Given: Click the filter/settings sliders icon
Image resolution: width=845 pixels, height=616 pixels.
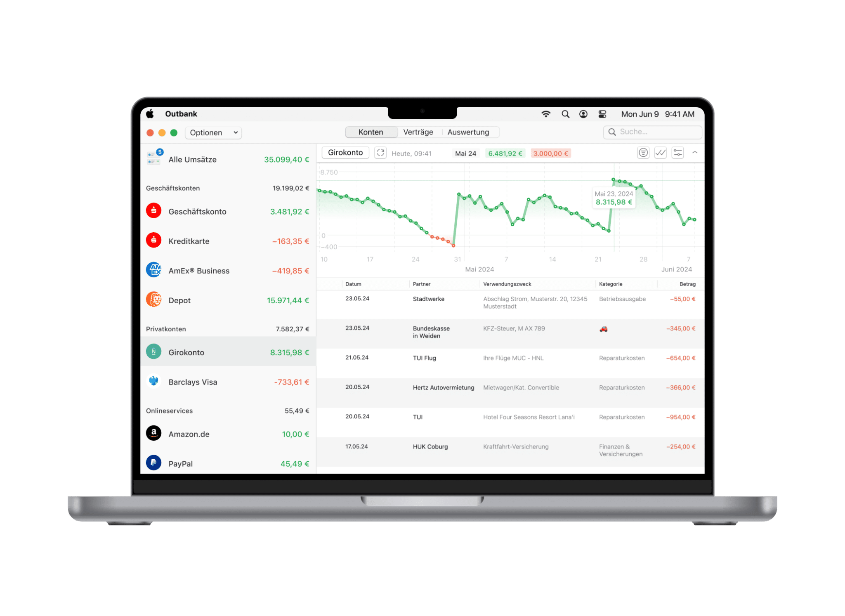Looking at the screenshot, I should pyautogui.click(x=678, y=153).
